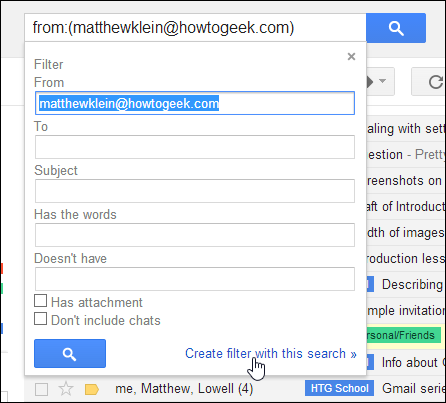Viewport: 446px width, 403px height.
Task: Click the top search box with the from: query
Action: click(195, 28)
